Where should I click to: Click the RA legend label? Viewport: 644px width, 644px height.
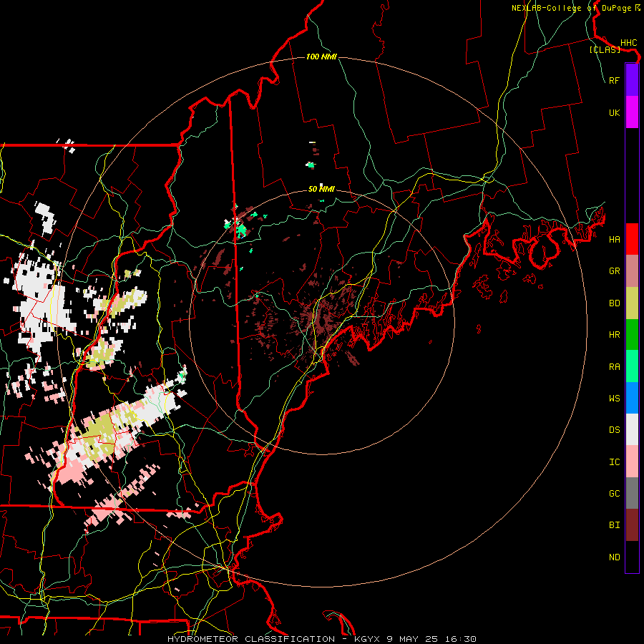(x=615, y=367)
